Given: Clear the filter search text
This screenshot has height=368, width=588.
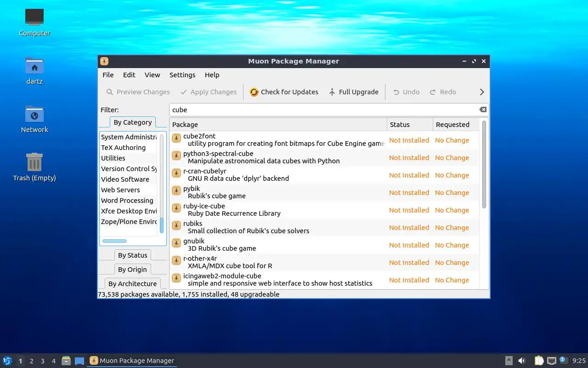Looking at the screenshot, I should click(483, 109).
